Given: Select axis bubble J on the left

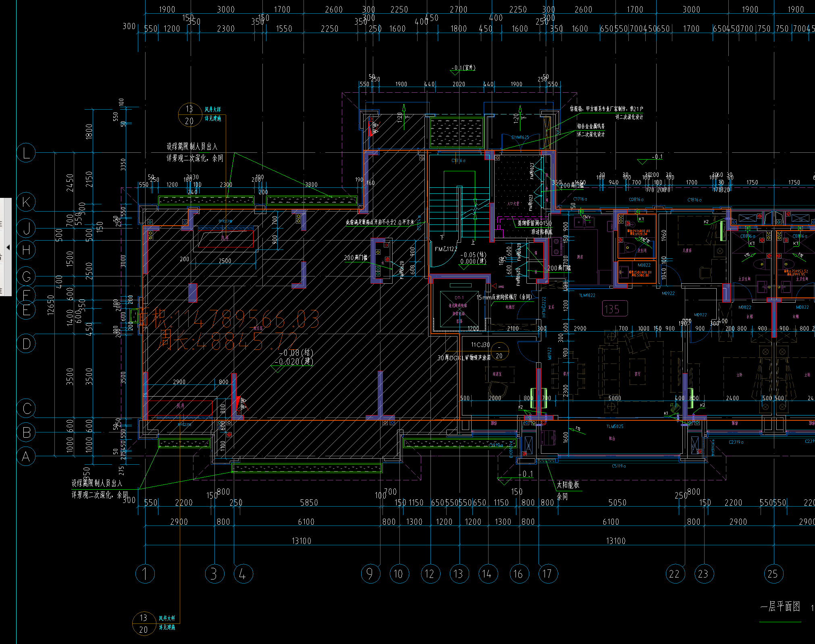Looking at the screenshot, I should (x=26, y=229).
